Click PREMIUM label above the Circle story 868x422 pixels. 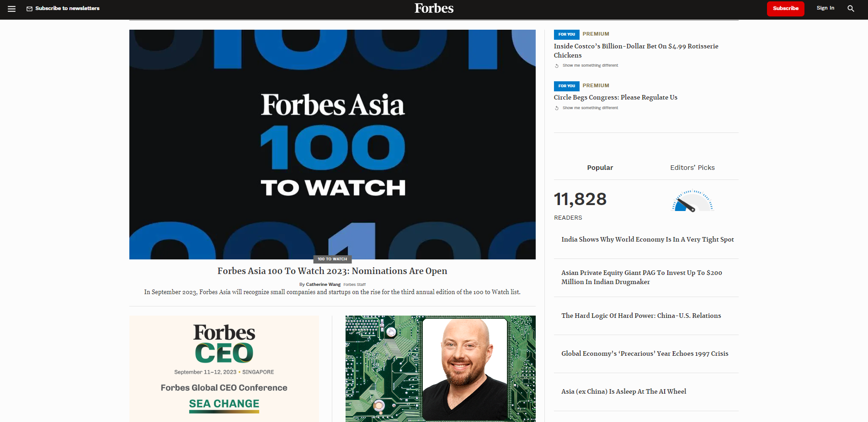click(596, 85)
